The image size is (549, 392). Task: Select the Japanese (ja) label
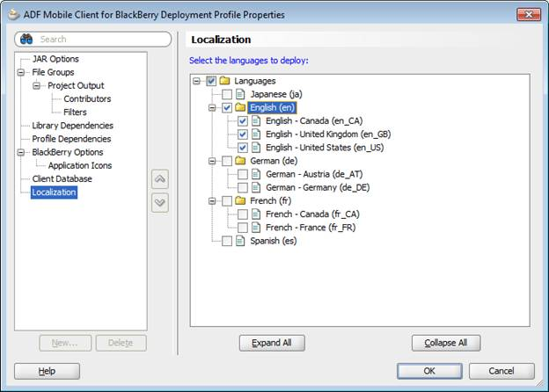pyautogui.click(x=276, y=94)
